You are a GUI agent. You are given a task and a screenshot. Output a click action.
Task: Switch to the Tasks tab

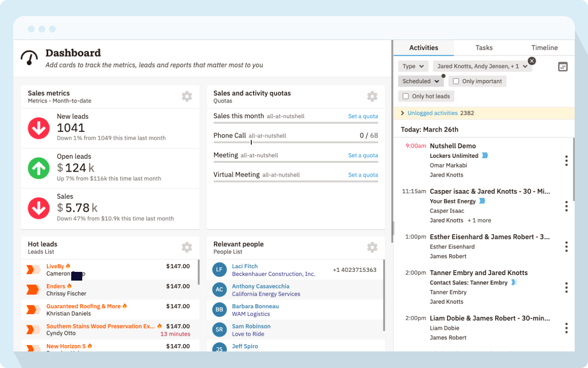[x=484, y=48]
